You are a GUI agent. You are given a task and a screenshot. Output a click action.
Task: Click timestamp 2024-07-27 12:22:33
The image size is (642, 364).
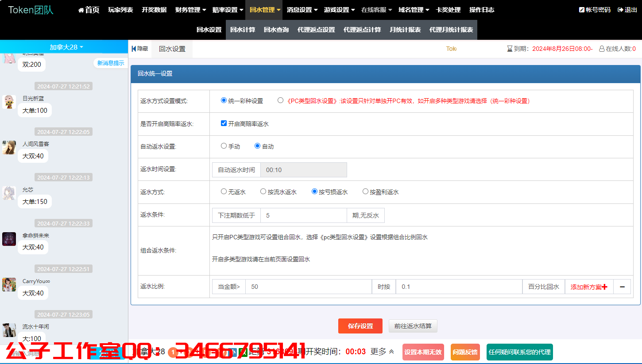pos(64,223)
